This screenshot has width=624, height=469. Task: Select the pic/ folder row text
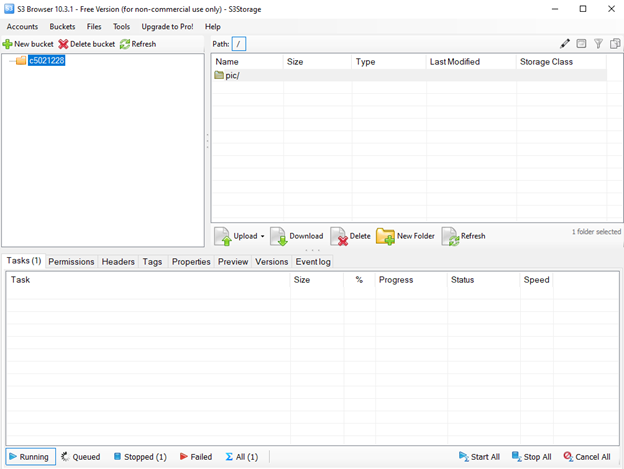click(232, 75)
